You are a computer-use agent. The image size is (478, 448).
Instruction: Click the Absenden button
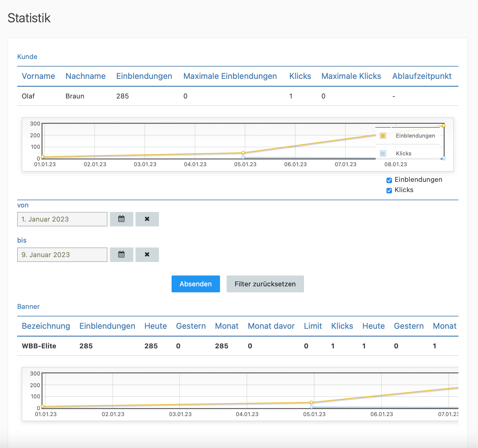(x=196, y=284)
